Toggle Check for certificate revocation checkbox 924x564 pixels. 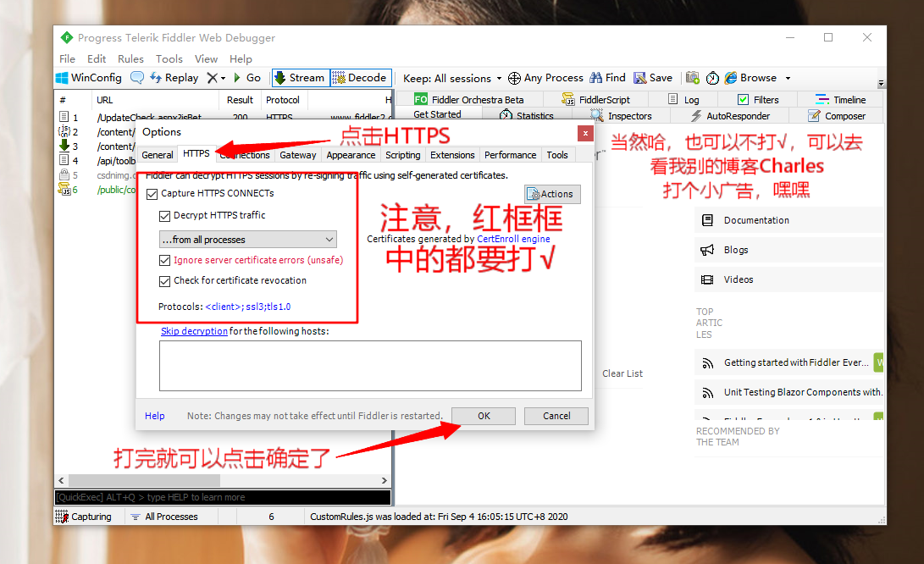click(164, 281)
